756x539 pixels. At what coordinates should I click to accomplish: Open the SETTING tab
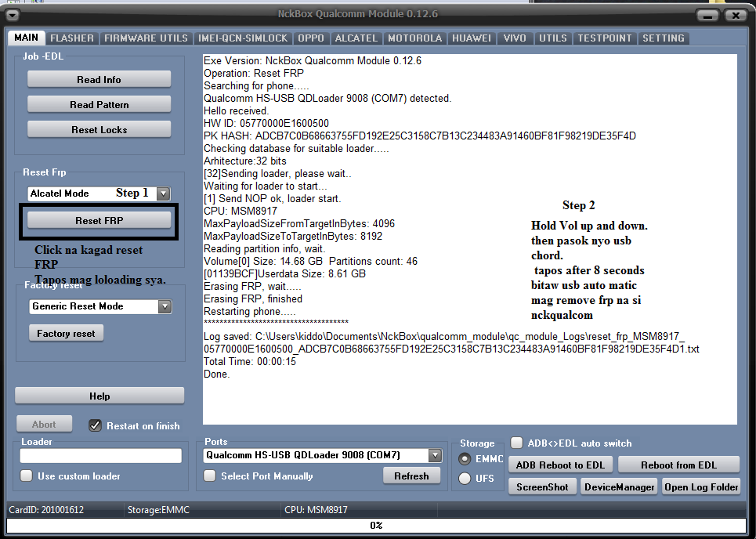(664, 38)
